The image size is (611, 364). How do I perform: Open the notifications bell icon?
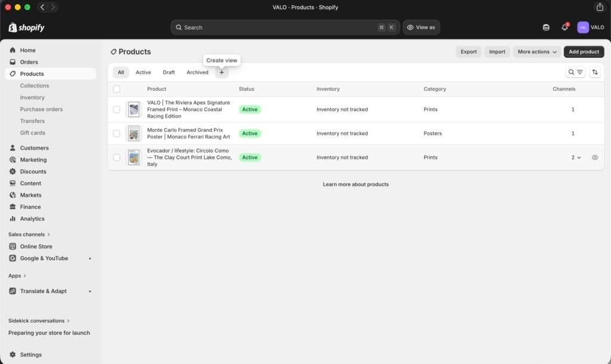[564, 27]
